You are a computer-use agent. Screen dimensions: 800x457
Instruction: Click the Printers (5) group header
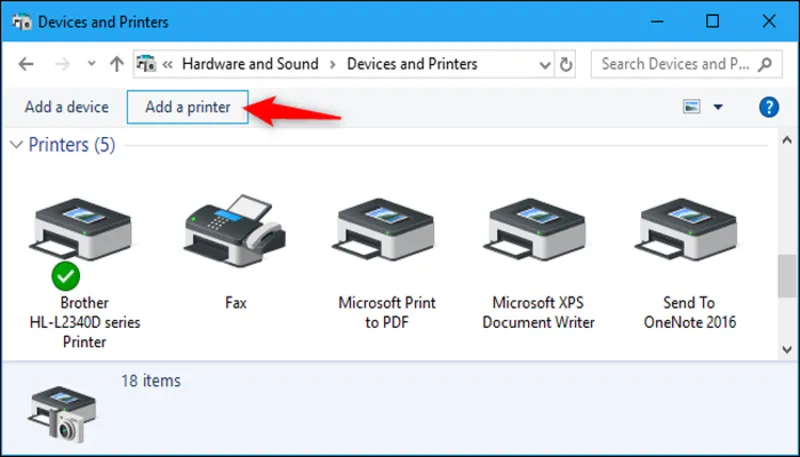tap(72, 145)
